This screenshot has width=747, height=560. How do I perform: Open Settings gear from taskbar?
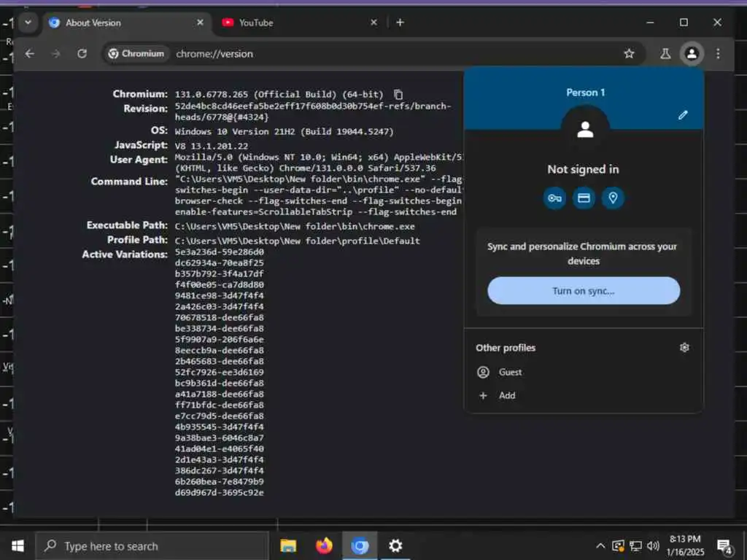[395, 545]
